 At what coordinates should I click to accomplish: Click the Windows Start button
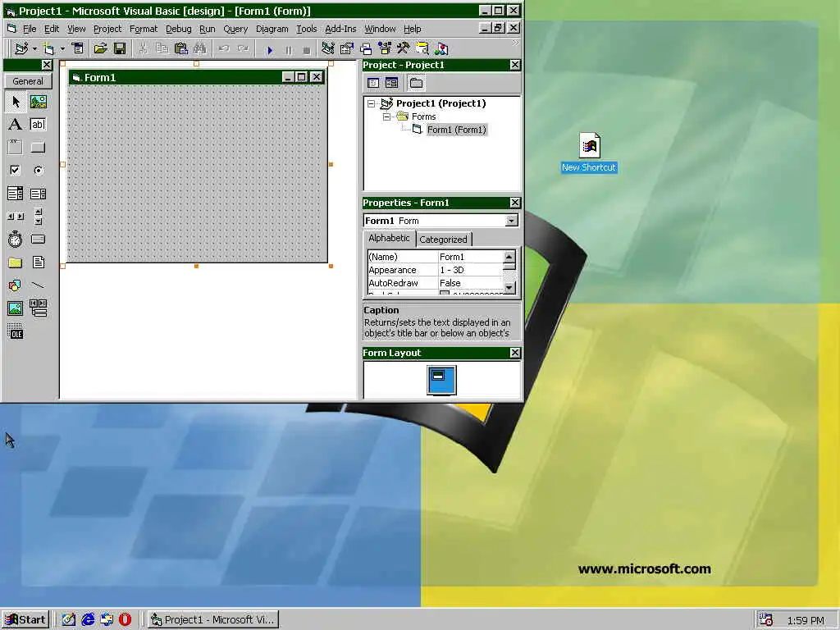coord(25,620)
